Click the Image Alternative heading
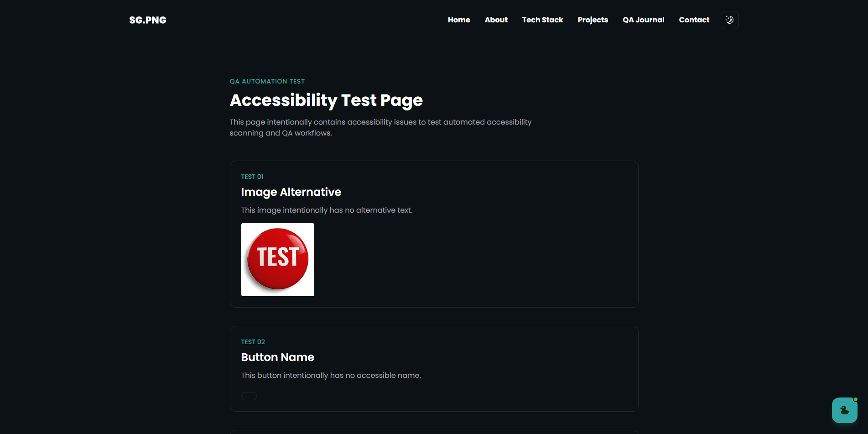Screen dimensions: 868x434 coord(291,192)
